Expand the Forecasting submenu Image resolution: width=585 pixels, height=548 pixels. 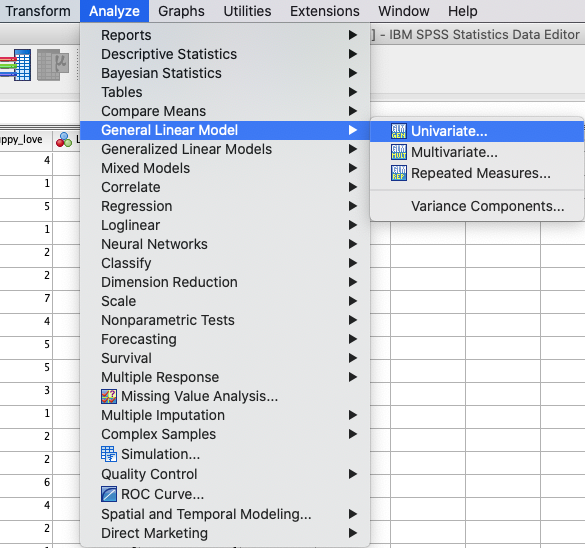[x=225, y=339]
